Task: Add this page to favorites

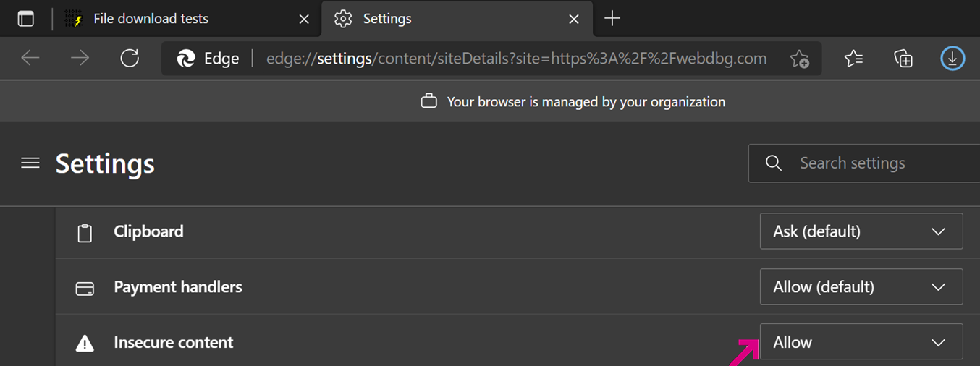Action: point(799,59)
